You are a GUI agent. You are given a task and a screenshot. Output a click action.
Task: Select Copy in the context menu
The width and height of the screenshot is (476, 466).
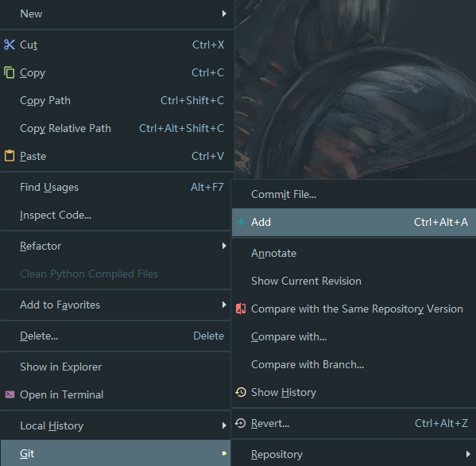117,72
